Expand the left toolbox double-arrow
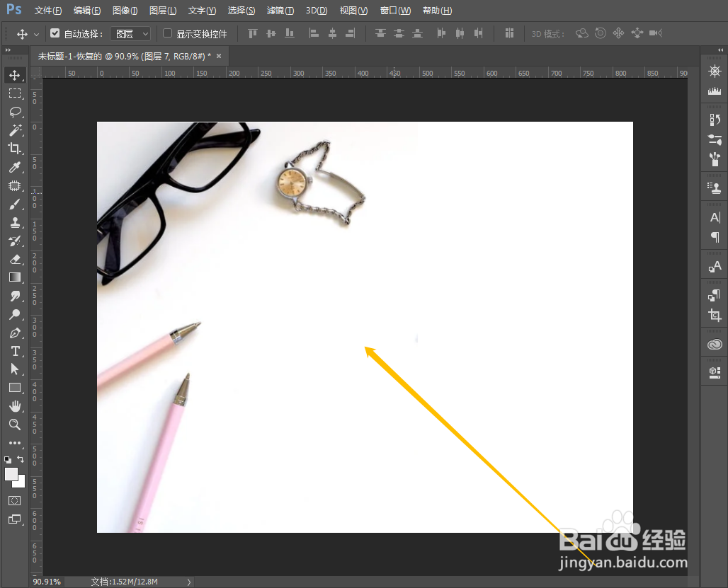Image resolution: width=728 pixels, height=588 pixels. 7,50
